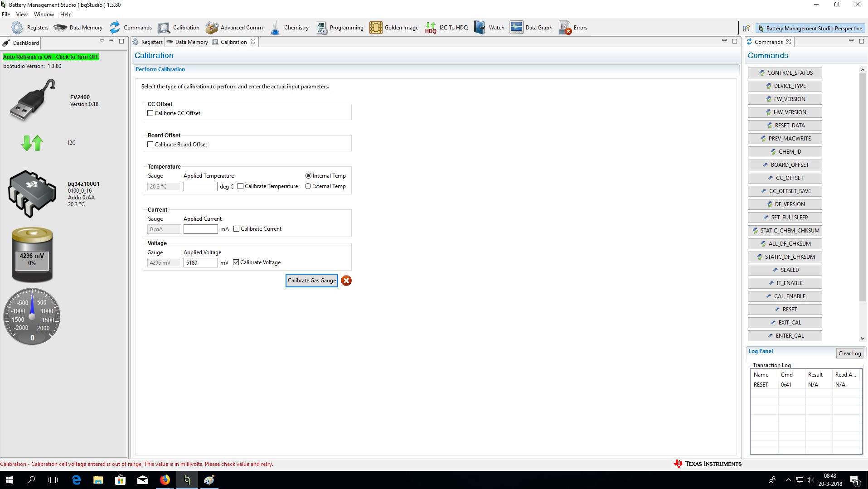
Task: Turn off Auto Refresh
Action: (51, 57)
